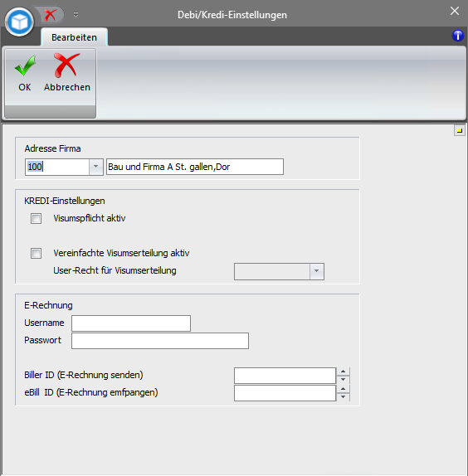Expand the Adresse Firma number dropdown
Image resolution: width=468 pixels, height=476 pixels.
click(96, 167)
